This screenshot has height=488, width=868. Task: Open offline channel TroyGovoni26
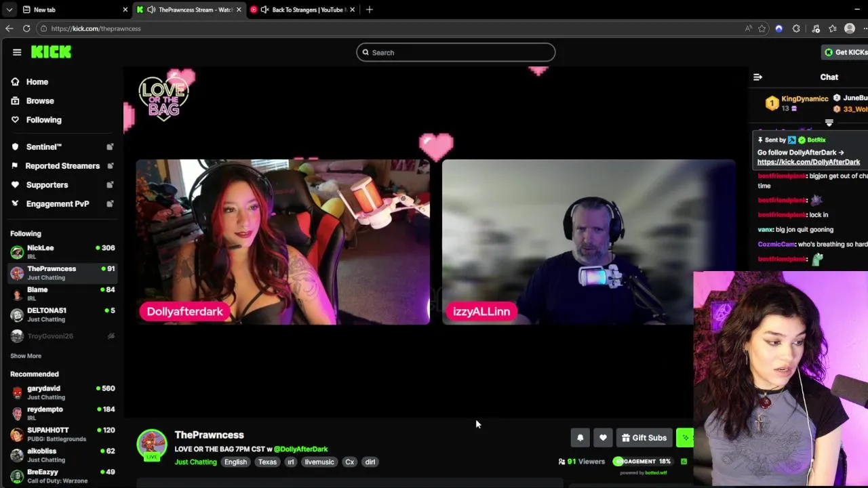62,336
